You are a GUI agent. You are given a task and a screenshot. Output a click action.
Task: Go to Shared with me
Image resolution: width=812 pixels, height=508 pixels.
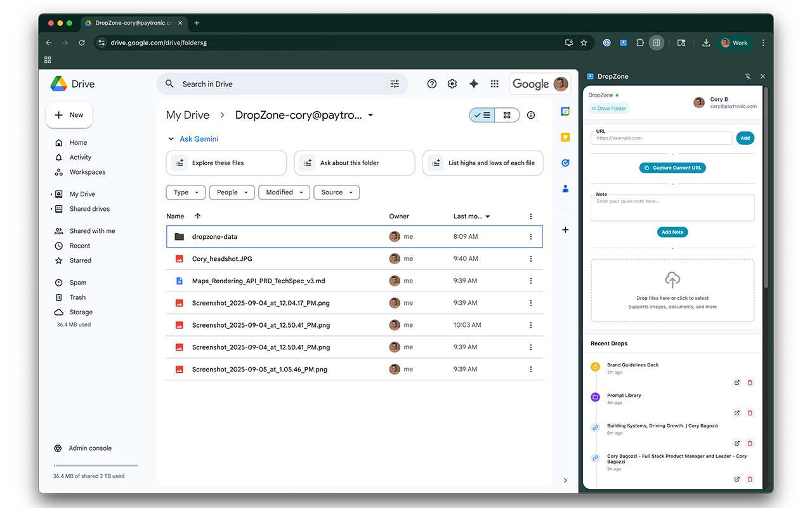tap(92, 231)
